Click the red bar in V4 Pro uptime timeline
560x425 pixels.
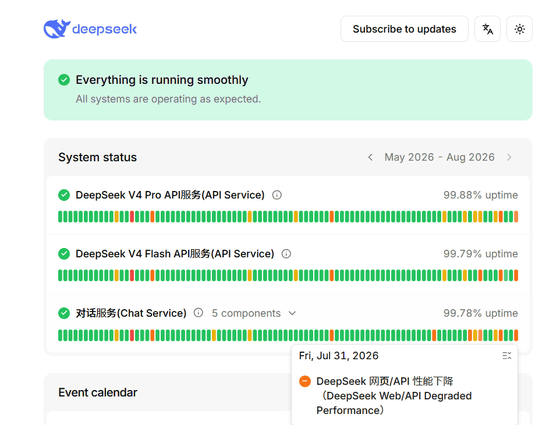click(132, 216)
